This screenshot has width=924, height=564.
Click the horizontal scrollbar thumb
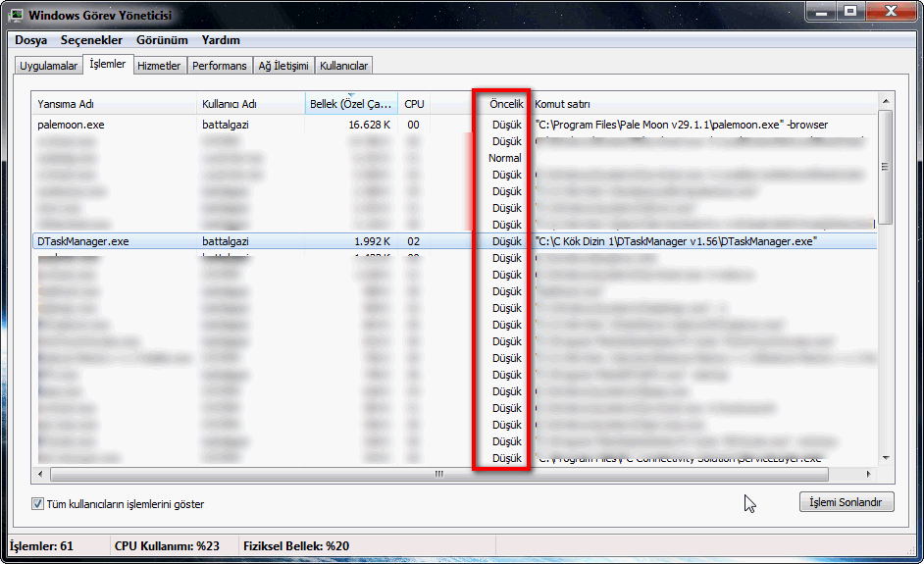439,474
